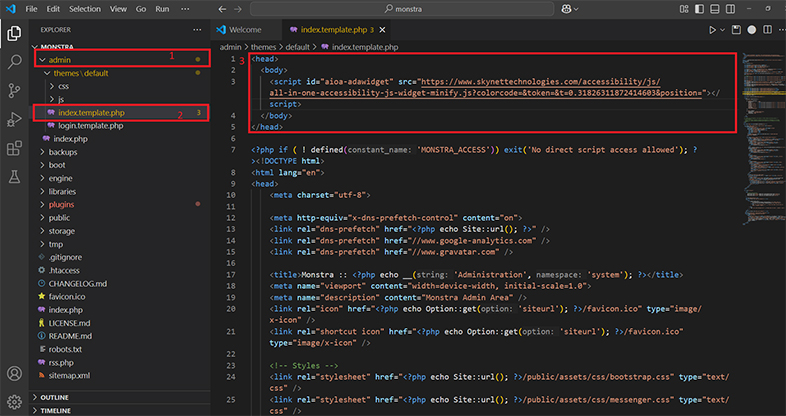Click the default breadcrumb
786x416 pixels.
[298, 47]
